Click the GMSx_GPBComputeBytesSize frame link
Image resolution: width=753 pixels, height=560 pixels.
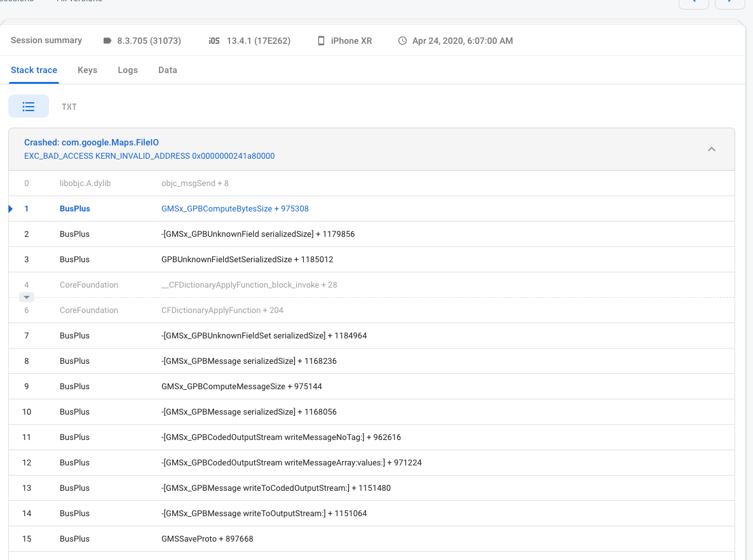point(235,208)
